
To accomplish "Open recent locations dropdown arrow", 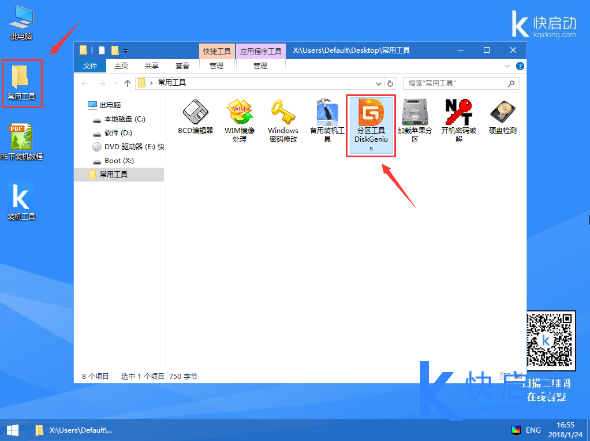I will coord(115,83).
